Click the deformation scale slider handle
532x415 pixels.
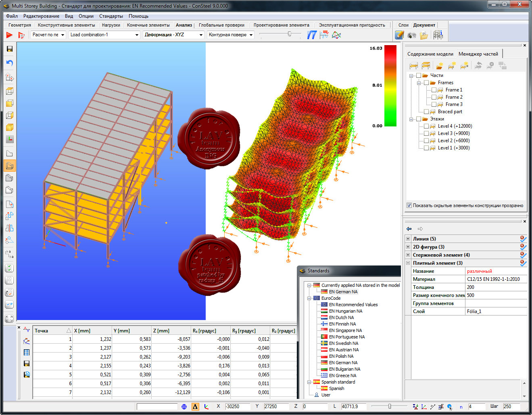click(x=289, y=34)
